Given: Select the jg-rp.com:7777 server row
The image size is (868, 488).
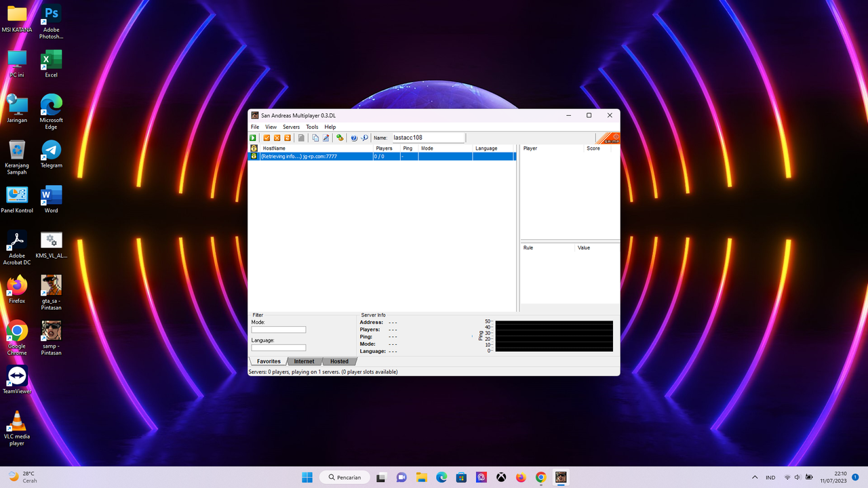Looking at the screenshot, I should [x=382, y=156].
